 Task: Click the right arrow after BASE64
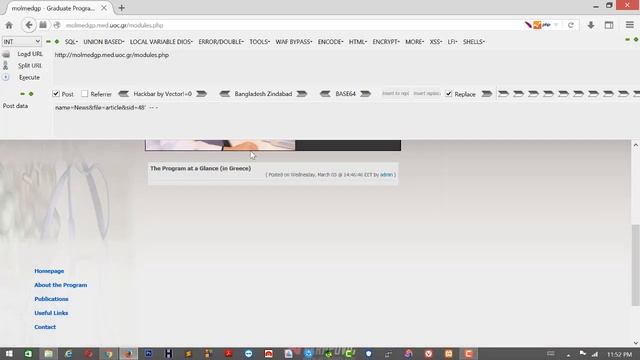[x=365, y=94]
